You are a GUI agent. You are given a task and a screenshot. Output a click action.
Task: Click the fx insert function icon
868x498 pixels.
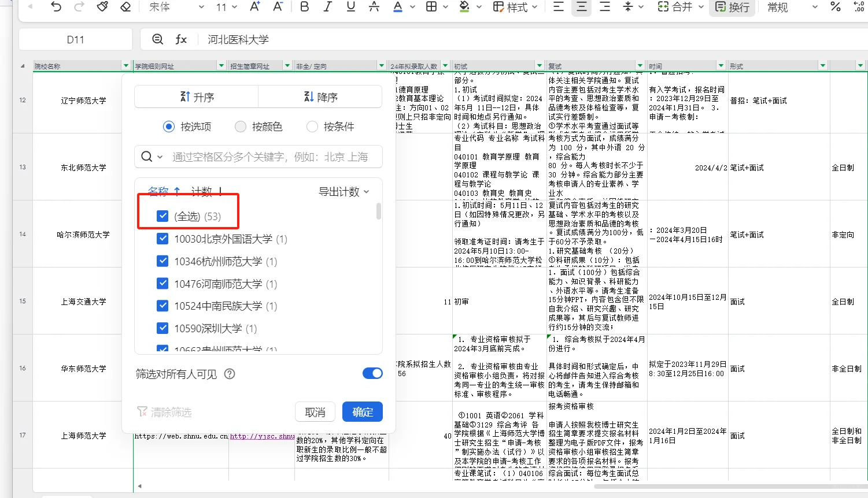(181, 39)
